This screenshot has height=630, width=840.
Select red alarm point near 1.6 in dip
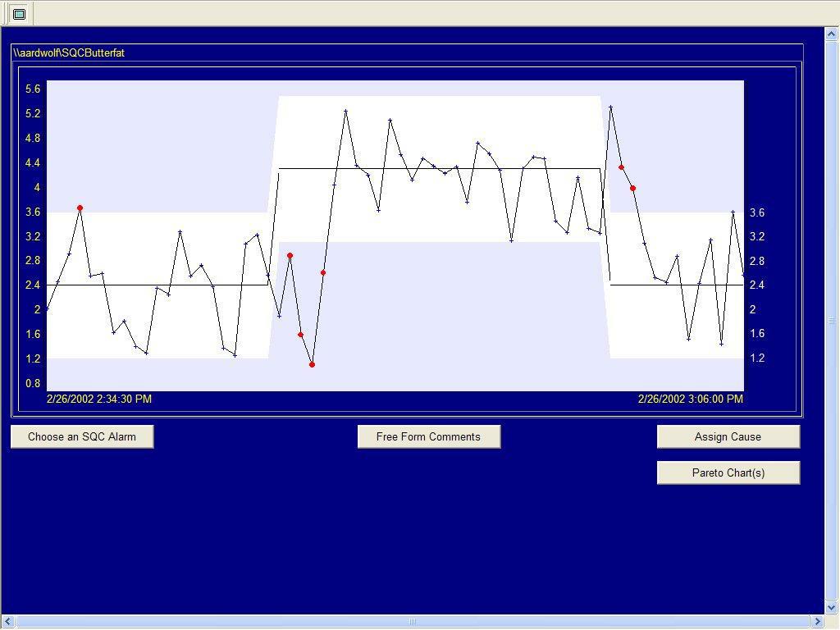tap(300, 335)
